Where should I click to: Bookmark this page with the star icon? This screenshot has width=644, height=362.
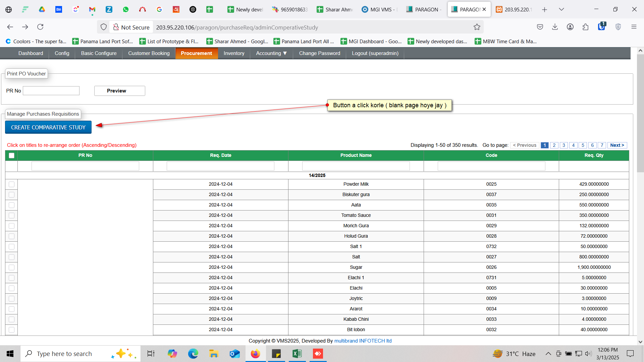pyautogui.click(x=477, y=27)
